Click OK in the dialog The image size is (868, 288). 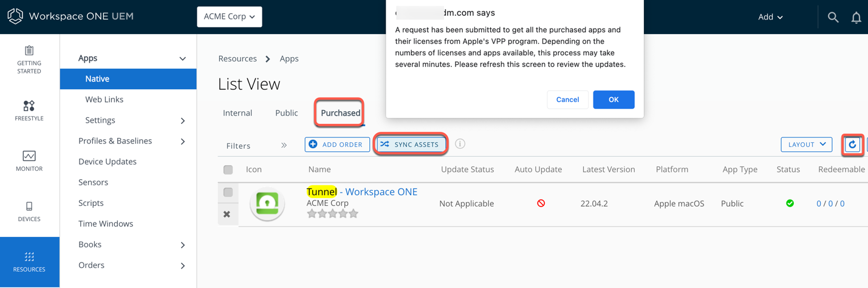(613, 100)
